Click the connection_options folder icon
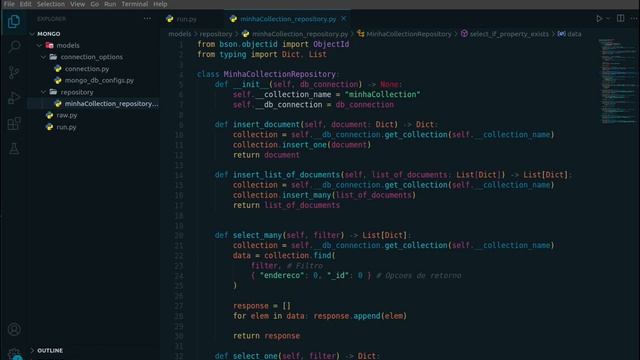The width and height of the screenshot is (640, 360). [x=53, y=57]
